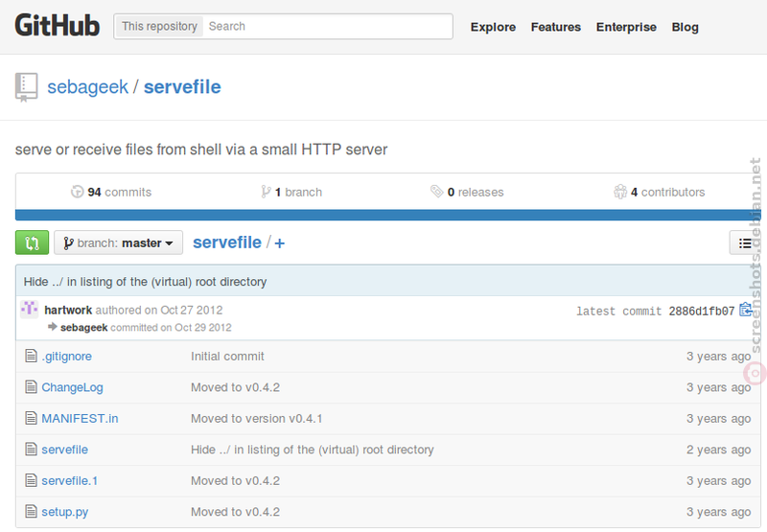Viewport: 767px width, 532px height.
Task: Open the servefile.1 file
Action: click(x=69, y=480)
